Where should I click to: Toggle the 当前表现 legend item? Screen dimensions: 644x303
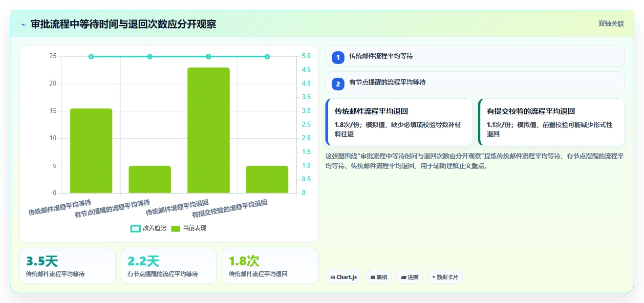point(189,228)
